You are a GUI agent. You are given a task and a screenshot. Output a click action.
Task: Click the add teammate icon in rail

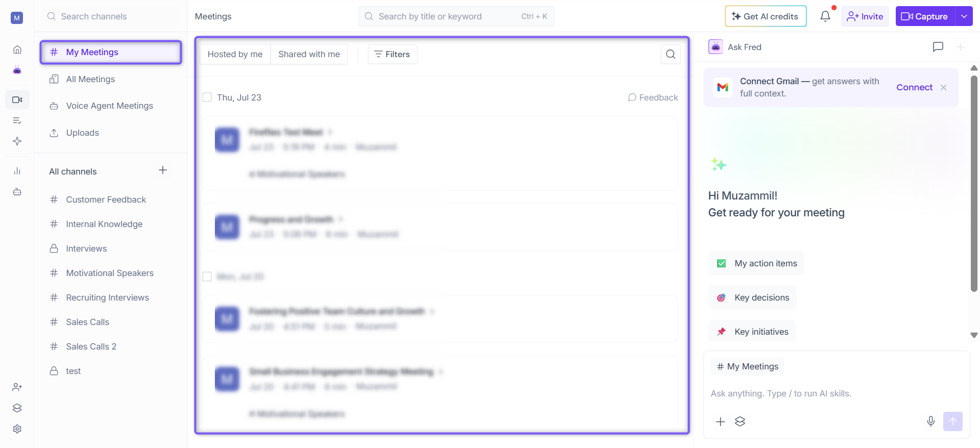pos(17,387)
